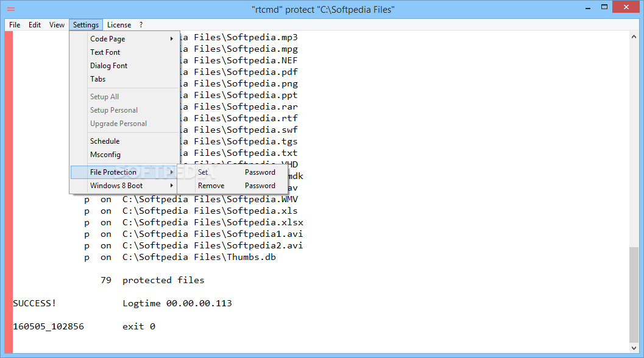Maximize the rtcmd window
Image resolution: width=644 pixels, height=358 pixels.
click(x=604, y=7)
